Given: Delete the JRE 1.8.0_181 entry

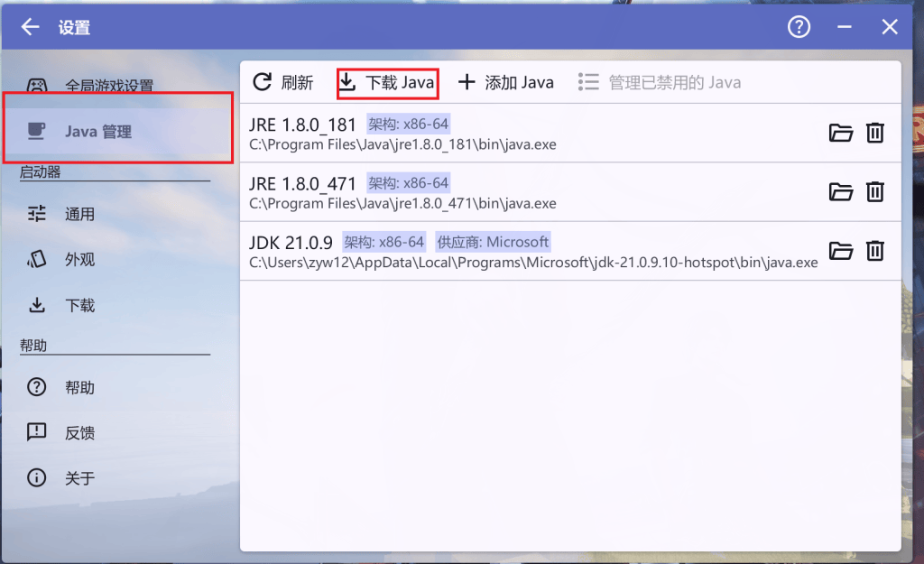Looking at the screenshot, I should tap(874, 134).
